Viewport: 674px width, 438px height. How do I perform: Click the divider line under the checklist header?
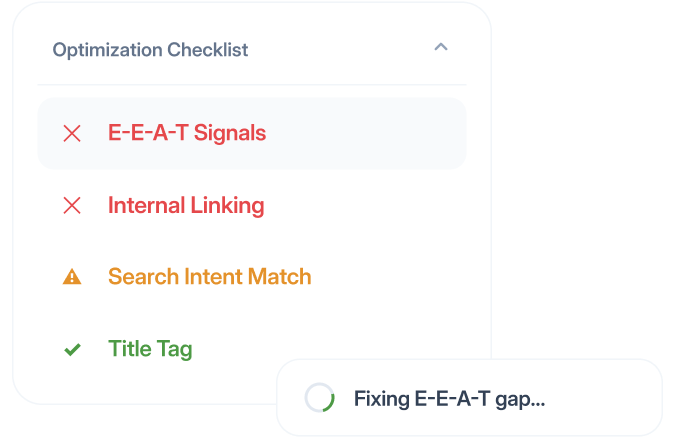pyautogui.click(x=251, y=85)
